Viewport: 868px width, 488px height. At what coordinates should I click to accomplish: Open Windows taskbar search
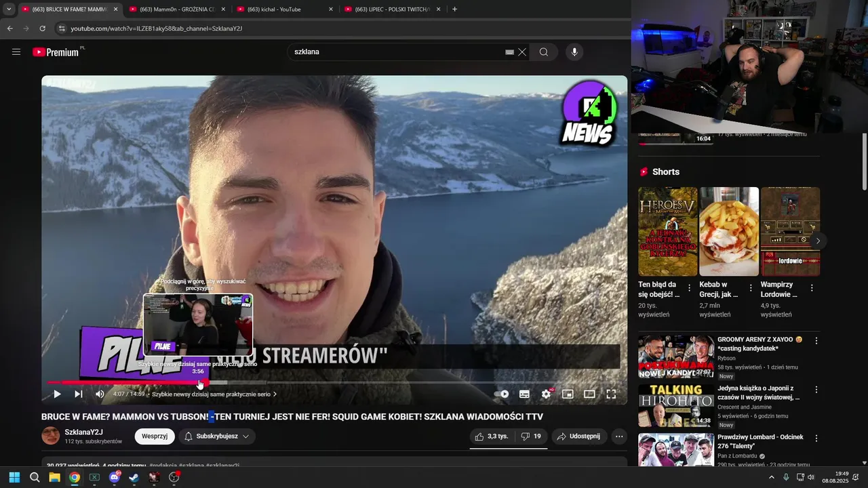click(35, 477)
